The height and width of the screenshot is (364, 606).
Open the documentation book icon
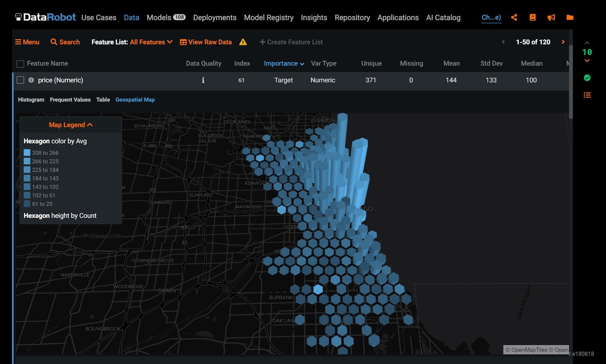click(532, 17)
